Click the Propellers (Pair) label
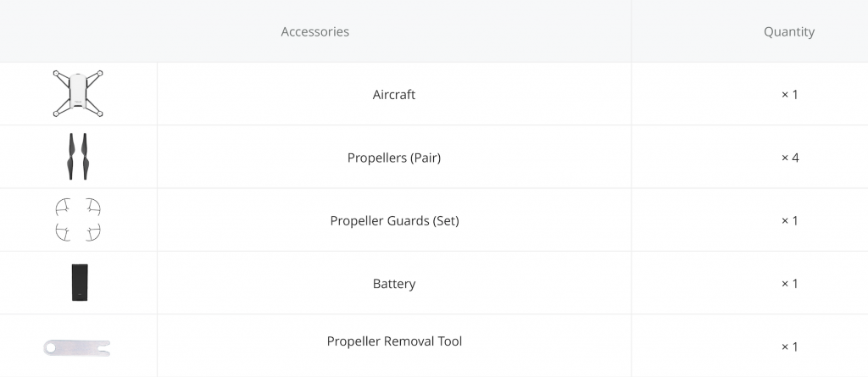 [x=394, y=158]
